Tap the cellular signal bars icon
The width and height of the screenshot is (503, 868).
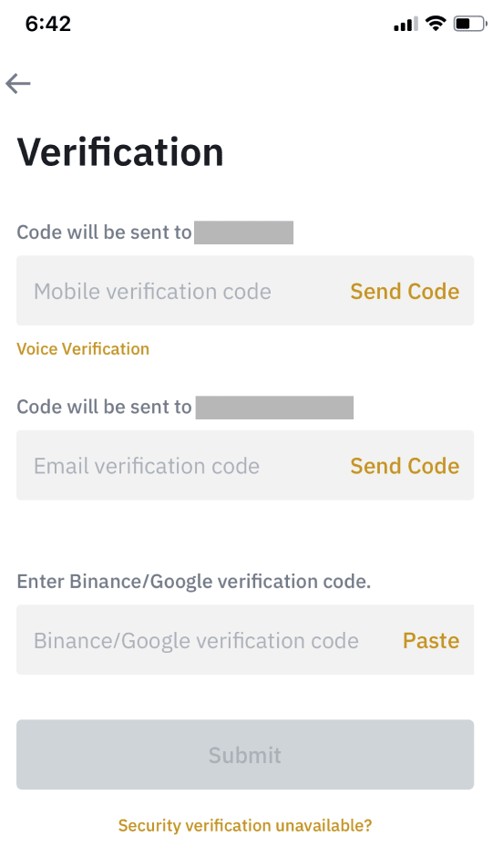point(405,25)
